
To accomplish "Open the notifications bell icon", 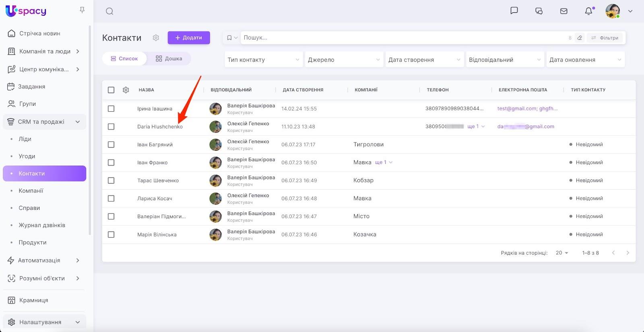I will pos(588,11).
